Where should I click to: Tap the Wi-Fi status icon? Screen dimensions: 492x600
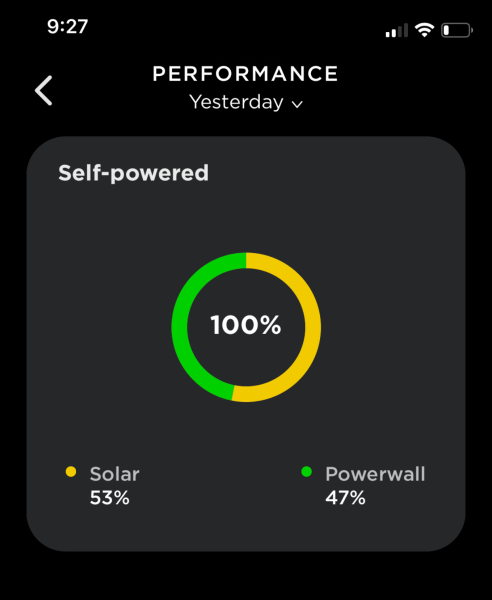[x=424, y=30]
